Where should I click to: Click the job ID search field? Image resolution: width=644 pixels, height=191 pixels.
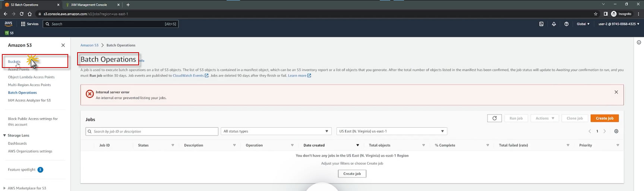152,131
